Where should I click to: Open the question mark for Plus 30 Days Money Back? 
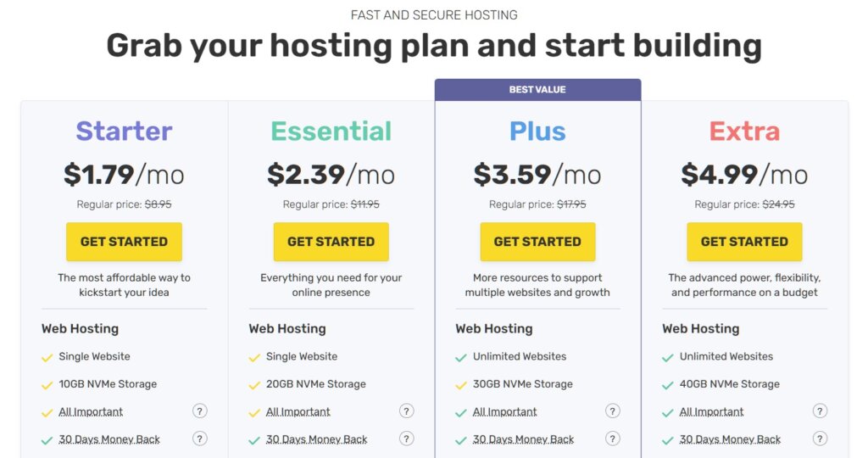point(613,438)
